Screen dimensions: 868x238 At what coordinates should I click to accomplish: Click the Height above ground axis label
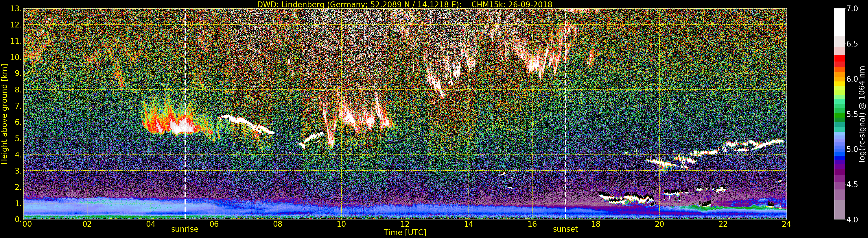pyautogui.click(x=4, y=114)
